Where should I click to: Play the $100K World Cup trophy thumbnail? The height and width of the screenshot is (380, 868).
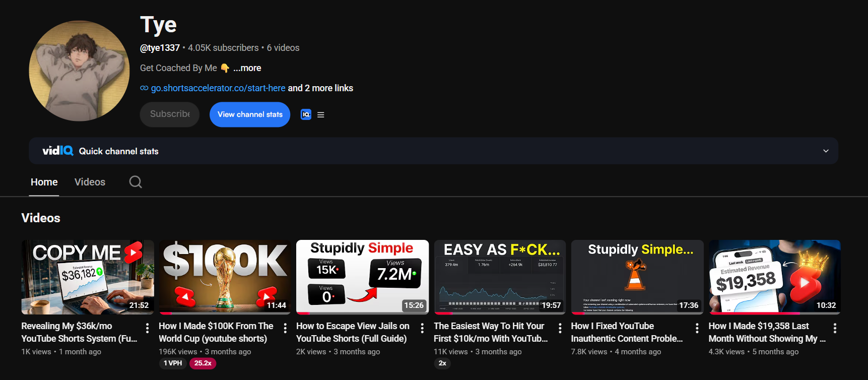[x=225, y=277]
